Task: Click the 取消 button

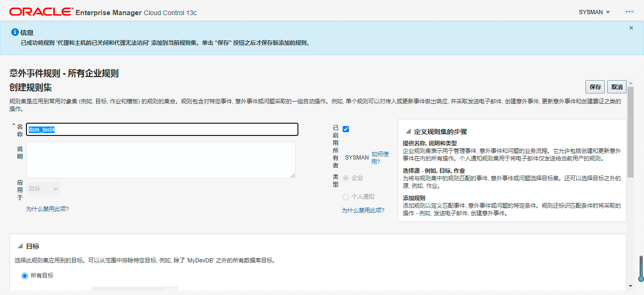Action: (617, 87)
